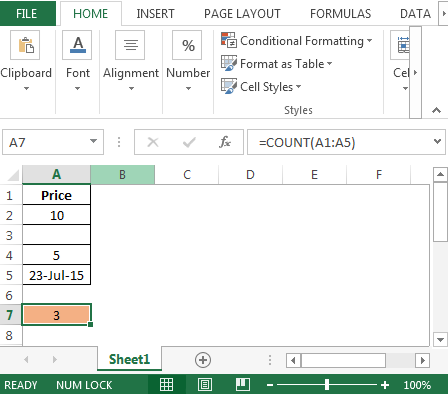Screen dimensions: 448x394
Task: Expand the Number group dropdown
Action: (188, 89)
